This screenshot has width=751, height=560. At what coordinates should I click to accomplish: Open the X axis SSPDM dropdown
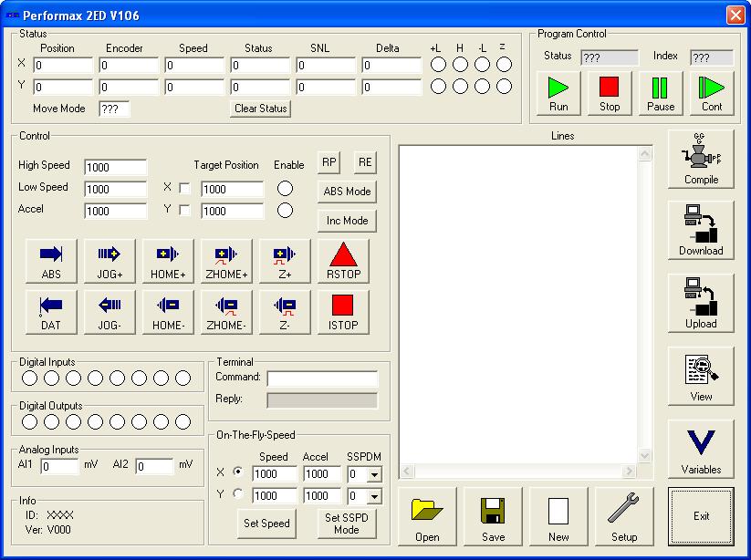click(374, 474)
